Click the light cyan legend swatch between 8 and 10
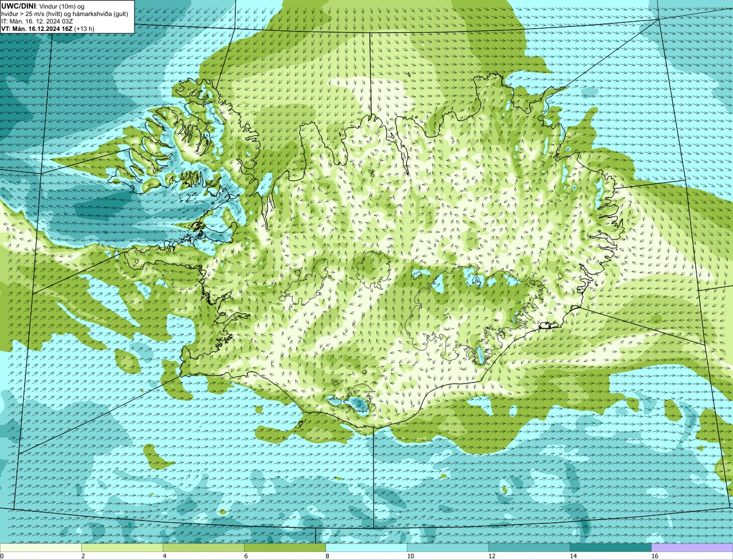Image resolution: width=733 pixels, height=560 pixels. (366, 548)
